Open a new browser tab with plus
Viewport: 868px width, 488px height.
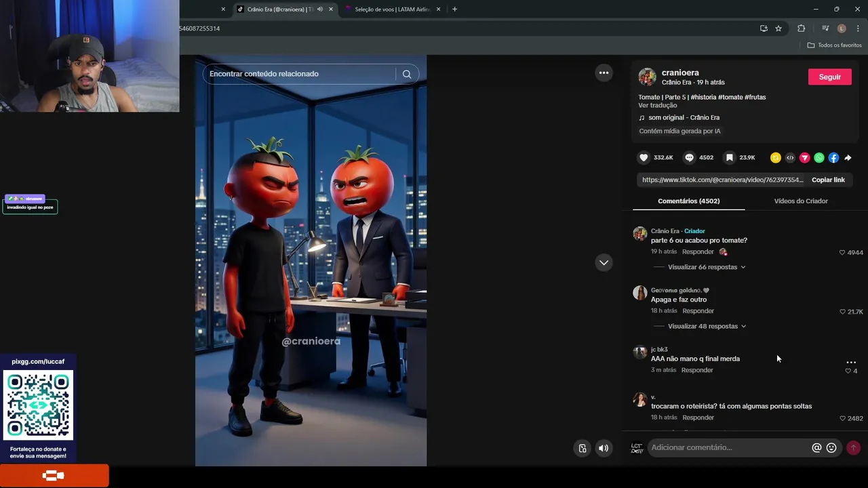pyautogui.click(x=454, y=9)
